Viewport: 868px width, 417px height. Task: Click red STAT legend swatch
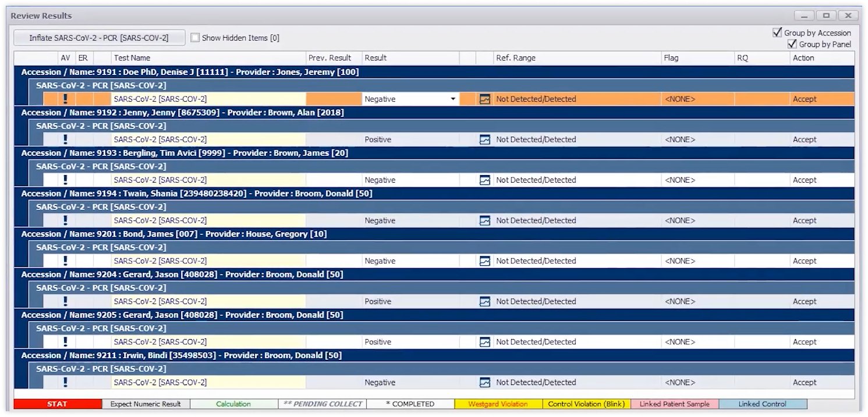pyautogui.click(x=58, y=404)
